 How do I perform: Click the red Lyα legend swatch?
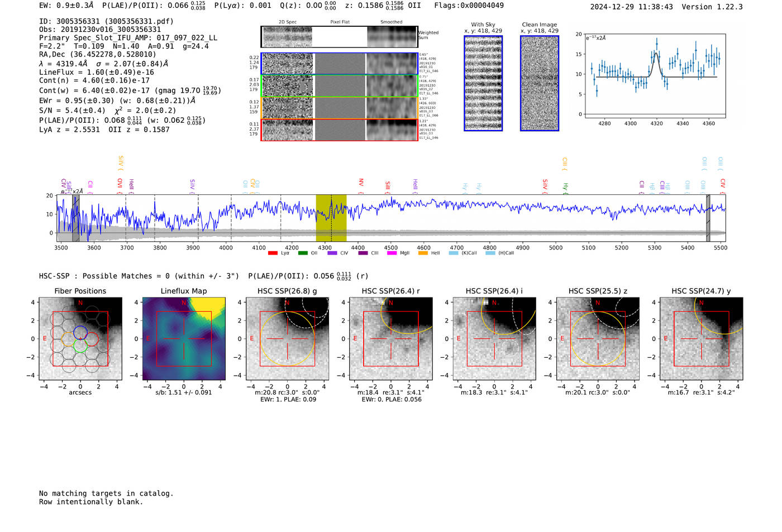273,253
